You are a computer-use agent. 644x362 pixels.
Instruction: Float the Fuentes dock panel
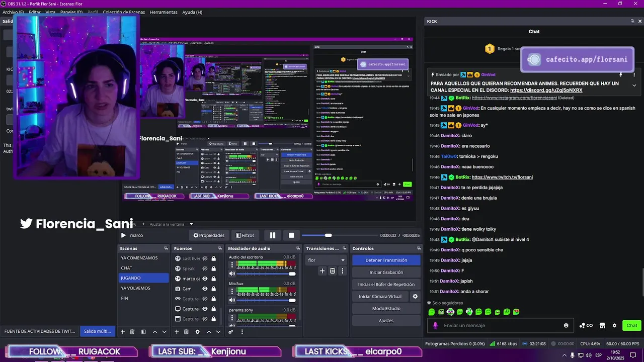[x=220, y=248]
